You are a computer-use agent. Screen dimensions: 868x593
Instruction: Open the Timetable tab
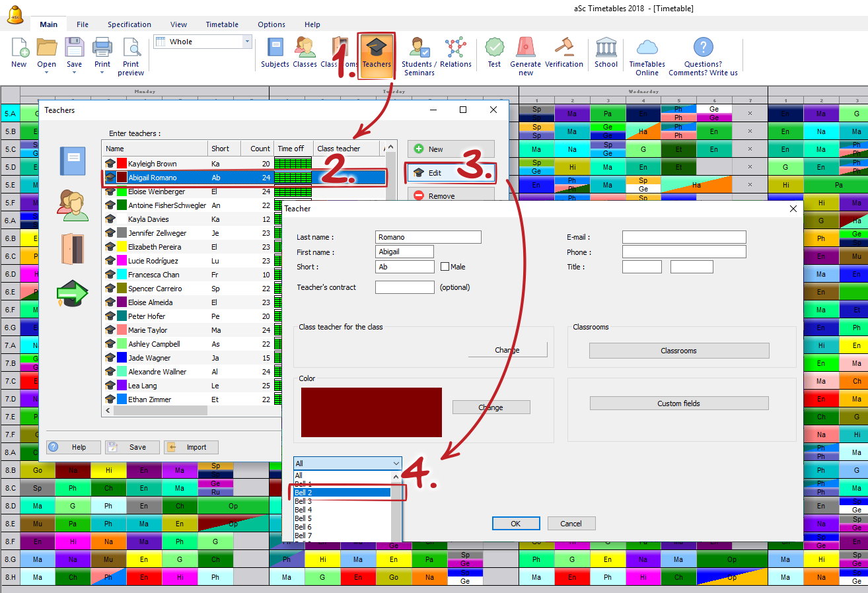[222, 24]
